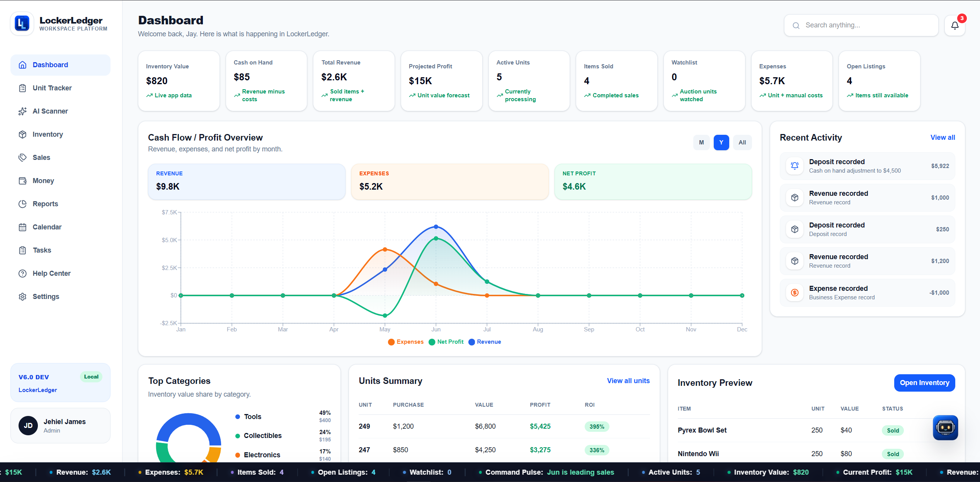The height and width of the screenshot is (482, 980).
Task: Click the Sold status for Pyrex Bowl Set
Action: pyautogui.click(x=893, y=430)
